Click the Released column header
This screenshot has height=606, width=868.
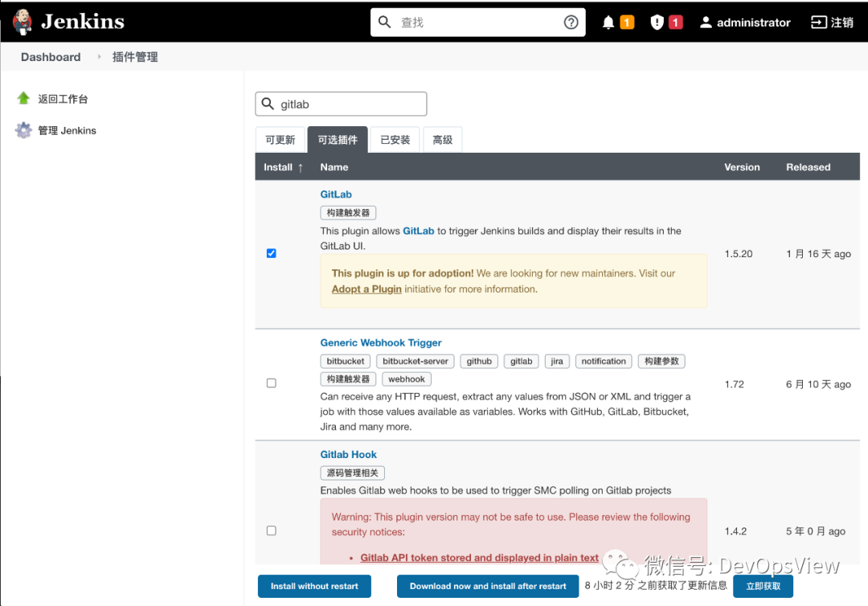point(809,167)
